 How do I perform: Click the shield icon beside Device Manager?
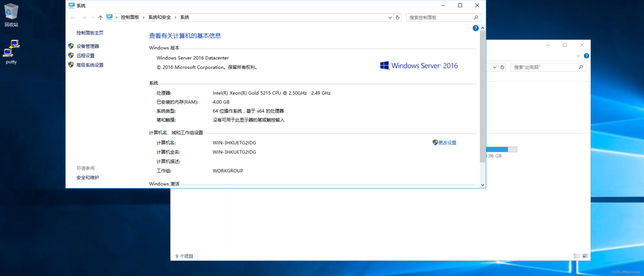[71, 46]
